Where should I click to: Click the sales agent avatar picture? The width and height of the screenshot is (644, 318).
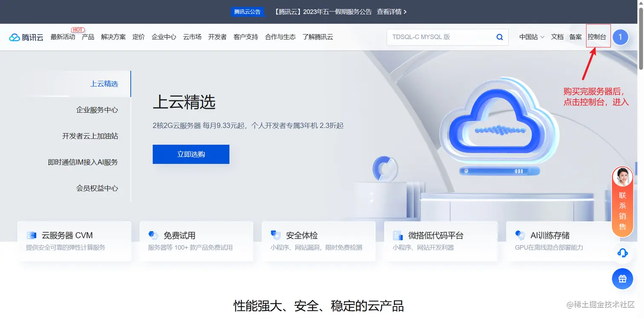[622, 177]
